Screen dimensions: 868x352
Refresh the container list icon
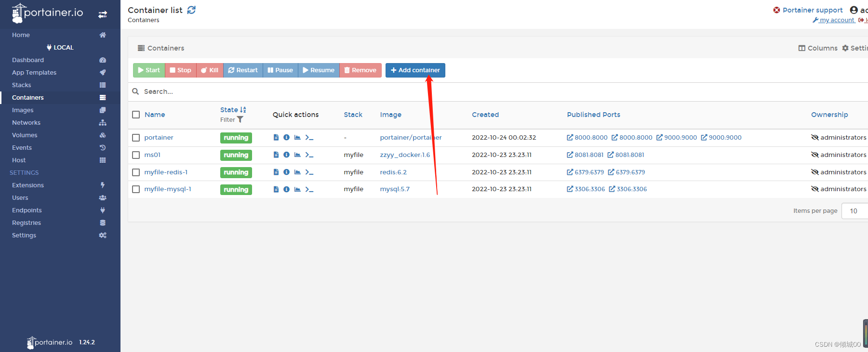tap(191, 10)
